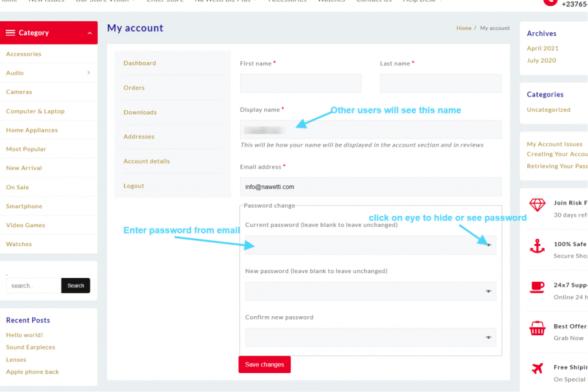Open the Retrieving Your Password link
588x392 pixels.
coord(557,166)
